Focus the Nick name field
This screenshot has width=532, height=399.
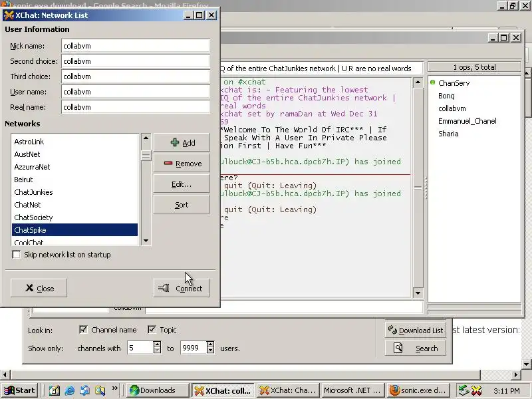pos(136,46)
